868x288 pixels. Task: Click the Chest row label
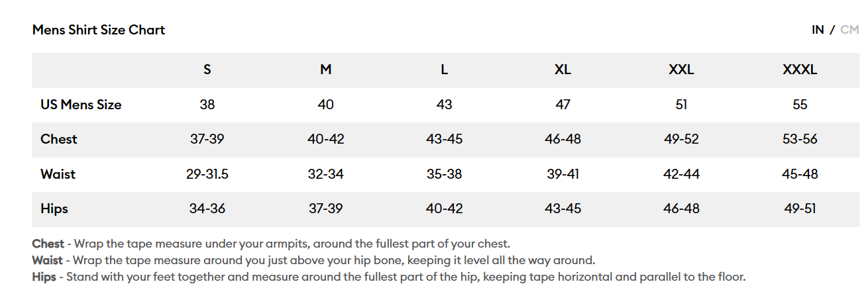pos(58,139)
